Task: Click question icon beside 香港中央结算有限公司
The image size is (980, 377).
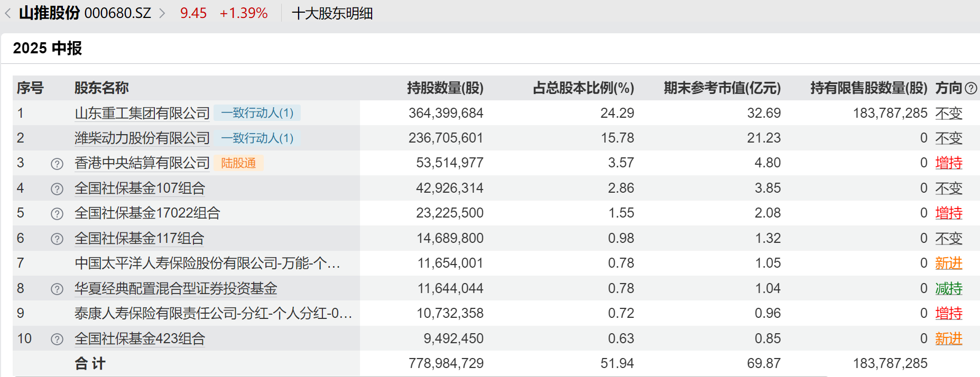Action: coord(57,164)
